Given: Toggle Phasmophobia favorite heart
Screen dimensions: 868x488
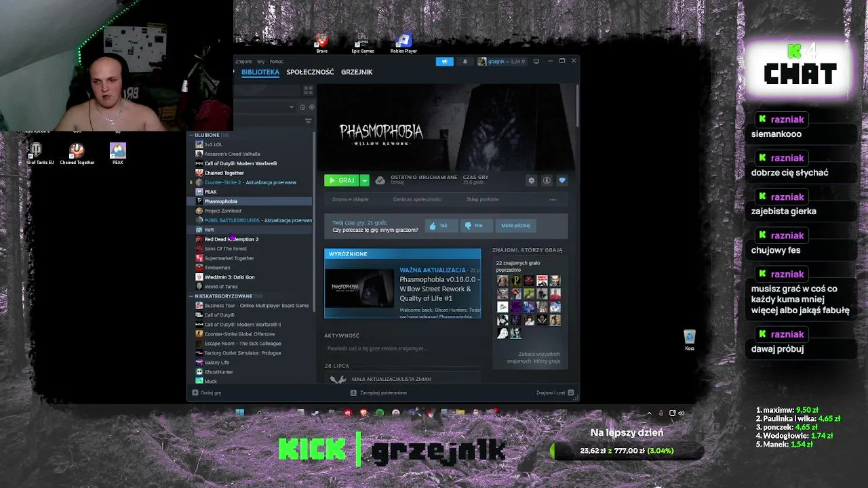Looking at the screenshot, I should pos(562,180).
